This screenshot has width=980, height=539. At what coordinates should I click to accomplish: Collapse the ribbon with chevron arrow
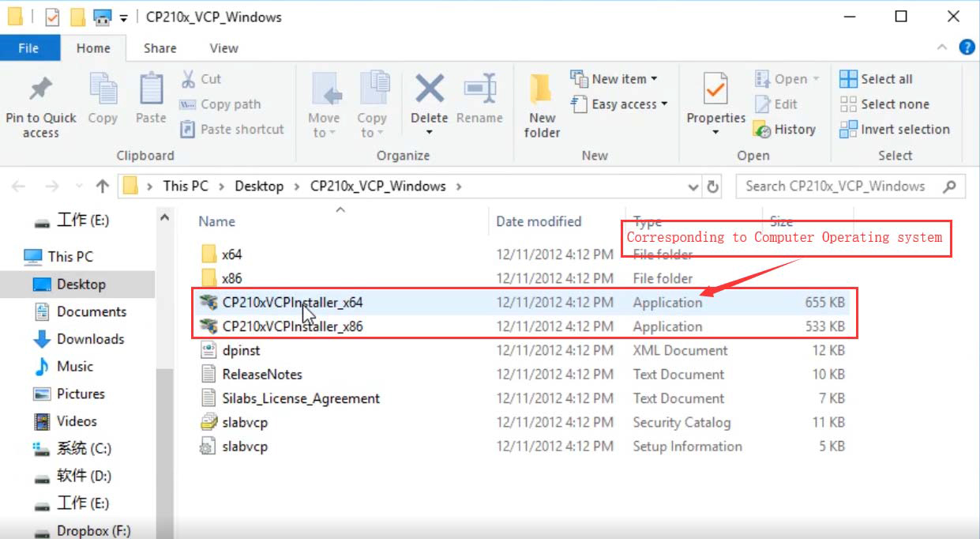point(942,48)
